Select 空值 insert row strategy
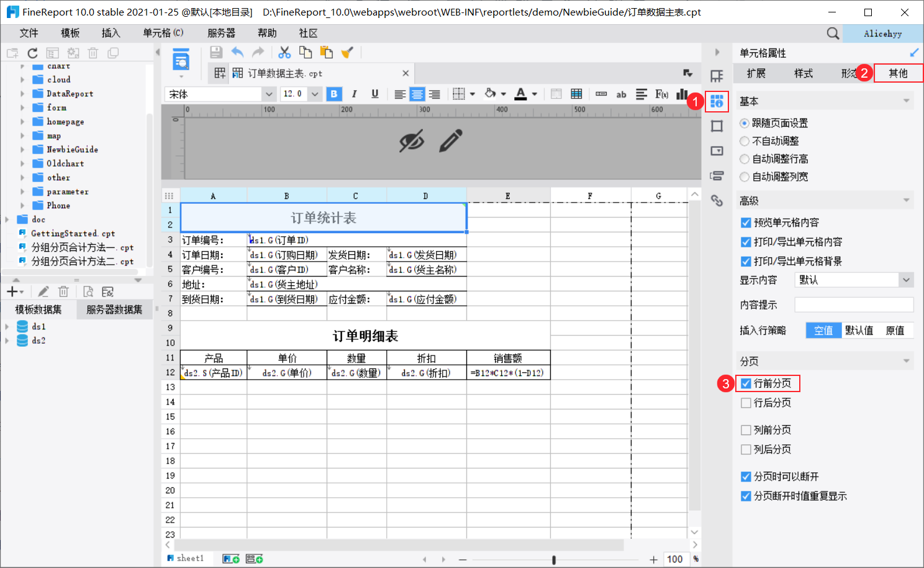The width and height of the screenshot is (924, 568). click(x=823, y=330)
